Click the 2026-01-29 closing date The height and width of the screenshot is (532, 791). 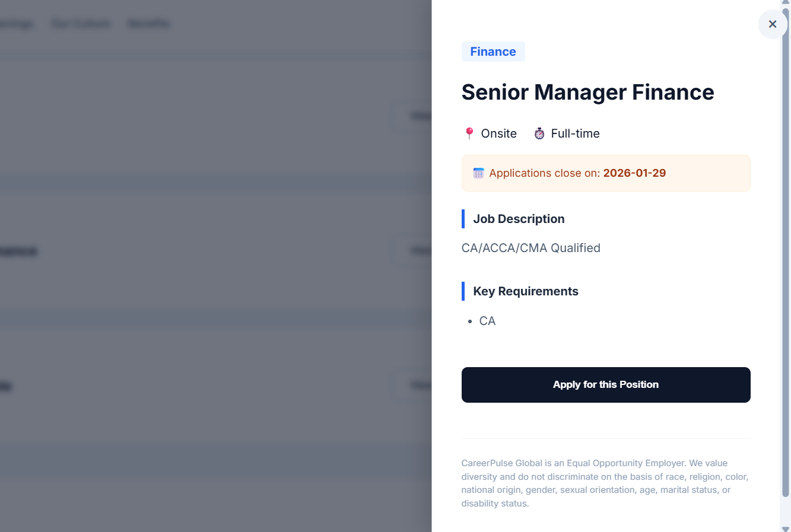(x=634, y=173)
